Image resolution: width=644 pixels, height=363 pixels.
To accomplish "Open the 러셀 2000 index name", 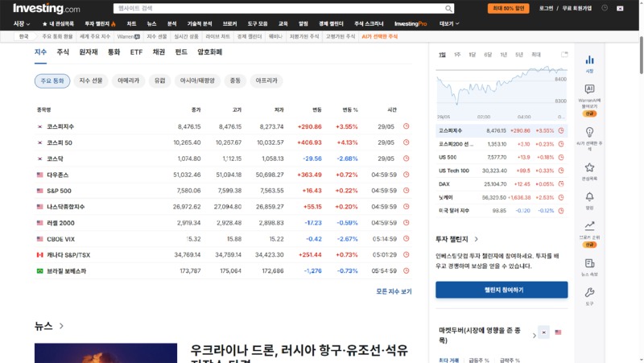I will [x=60, y=223].
